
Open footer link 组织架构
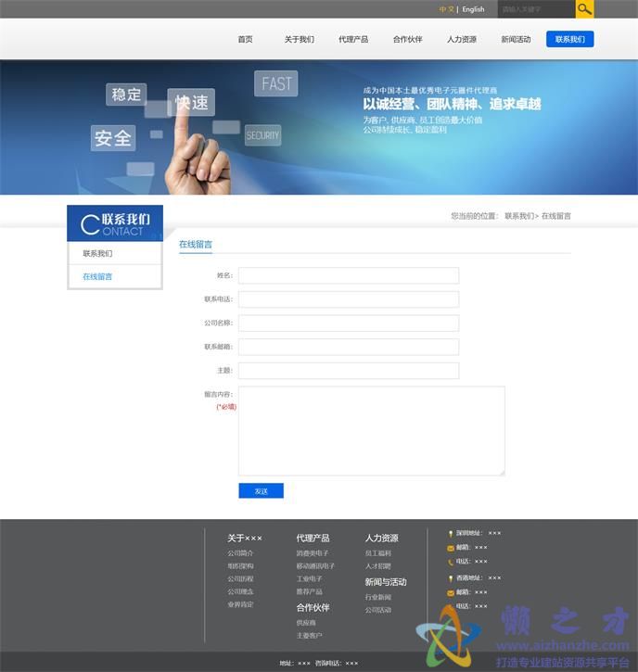pyautogui.click(x=240, y=566)
